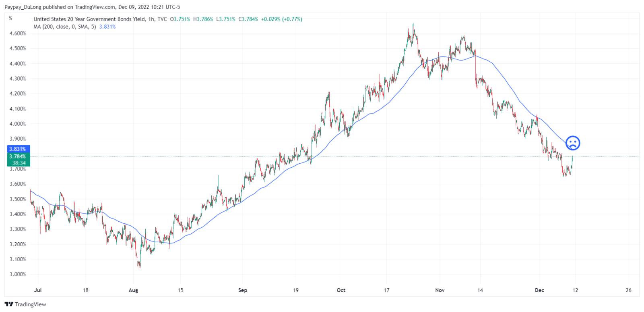Image resolution: width=644 pixels, height=312 pixels.
Task: Click the Dec label on time axis
Action: (x=539, y=290)
